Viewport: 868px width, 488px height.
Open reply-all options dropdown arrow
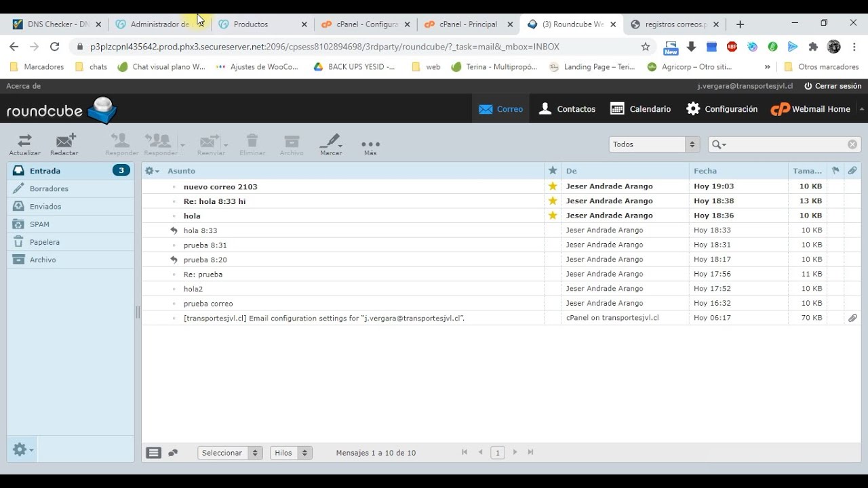tap(182, 144)
